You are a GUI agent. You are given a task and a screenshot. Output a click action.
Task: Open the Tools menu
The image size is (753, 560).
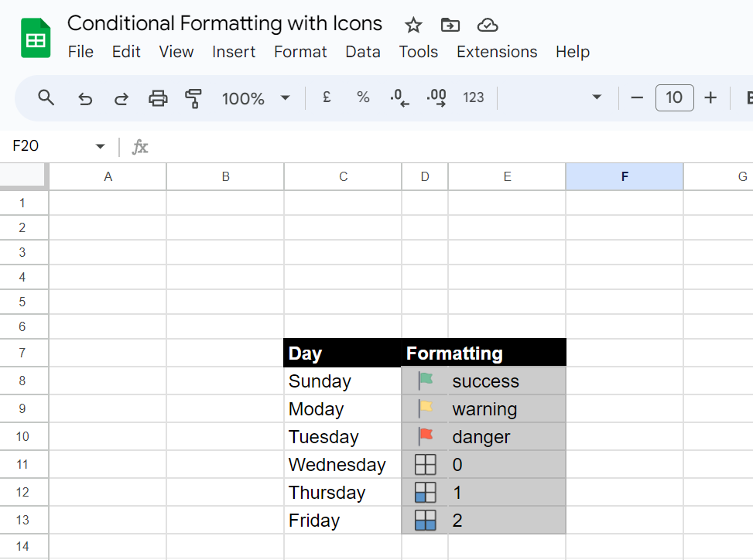coord(419,52)
